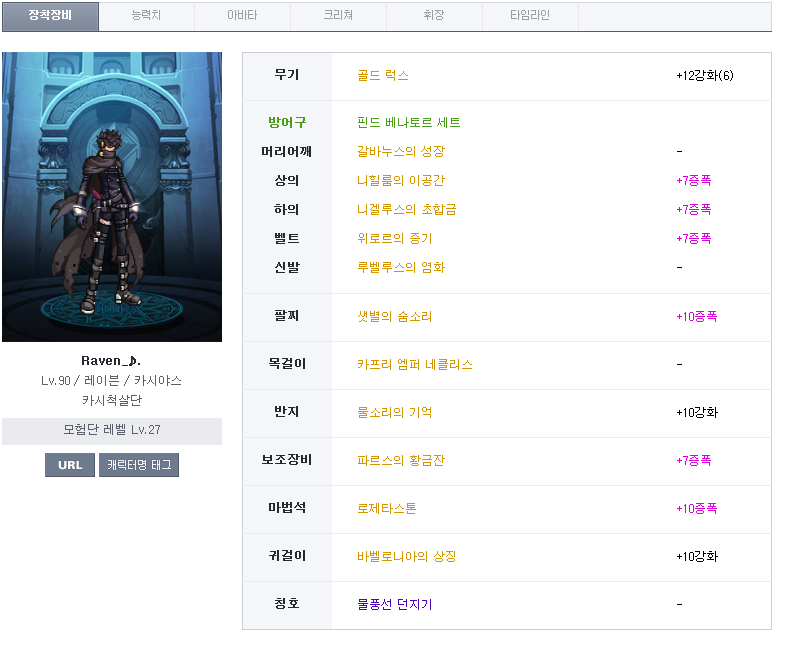Click the 위로르의 증기 belt item
791x659 pixels.
(x=395, y=239)
